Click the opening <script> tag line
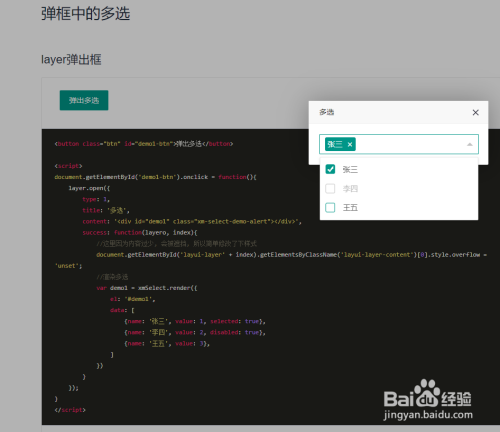Screen dimensions: 500x432 tap(68, 166)
